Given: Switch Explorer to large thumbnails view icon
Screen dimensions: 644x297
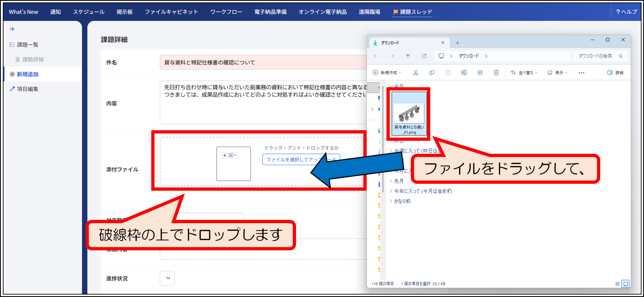Looking at the screenshot, I should (626, 284).
